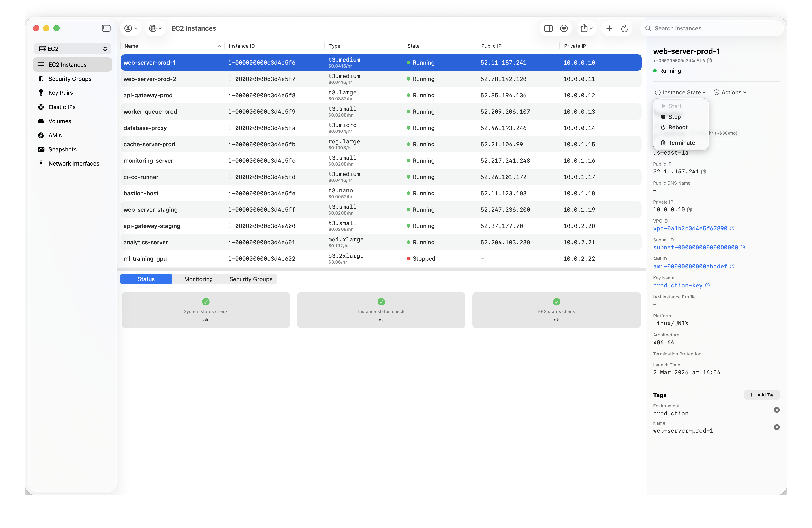The width and height of the screenshot is (812, 528).
Task: Click the System status check card
Action: click(206, 310)
